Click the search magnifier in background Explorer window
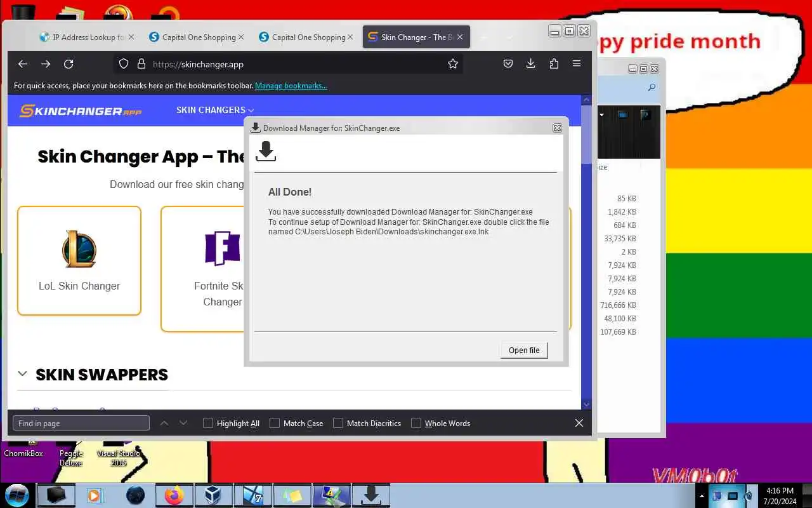Screen dimensions: 812x508 pos(652,88)
